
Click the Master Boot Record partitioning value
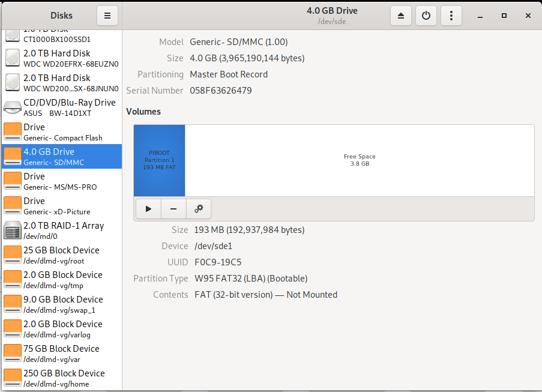[x=229, y=74]
